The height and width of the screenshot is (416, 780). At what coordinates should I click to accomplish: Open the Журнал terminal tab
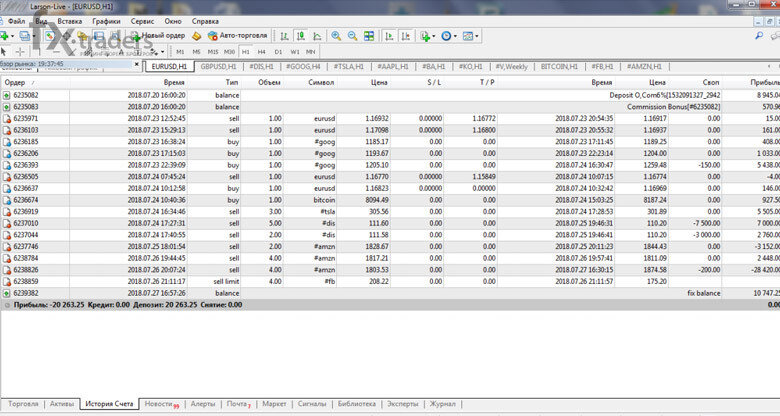click(442, 404)
